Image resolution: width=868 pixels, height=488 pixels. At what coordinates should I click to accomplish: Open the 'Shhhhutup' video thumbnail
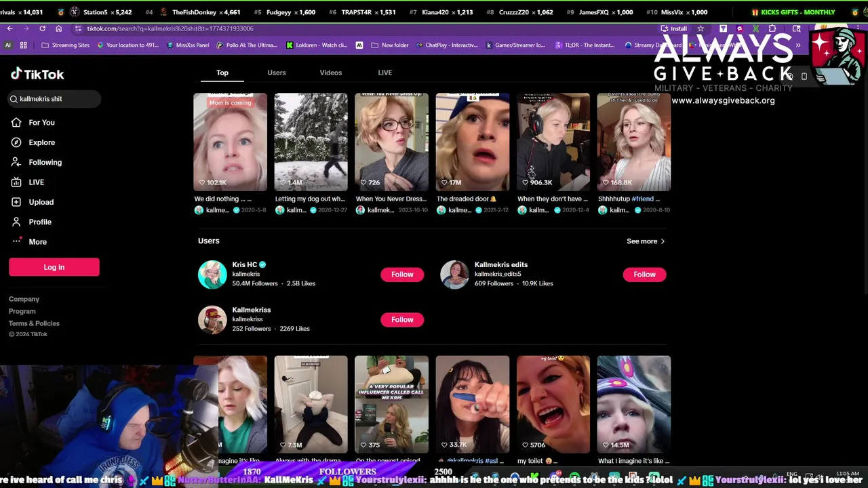[633, 142]
